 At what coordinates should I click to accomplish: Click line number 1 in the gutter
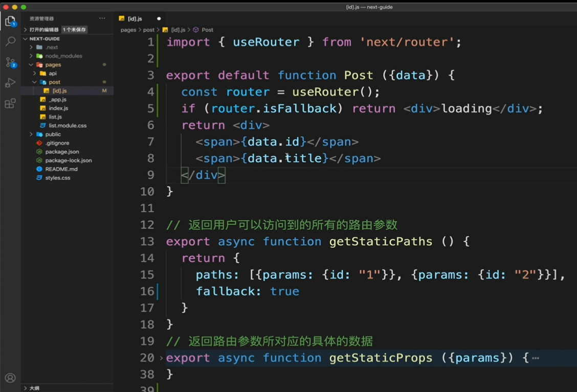tap(151, 42)
